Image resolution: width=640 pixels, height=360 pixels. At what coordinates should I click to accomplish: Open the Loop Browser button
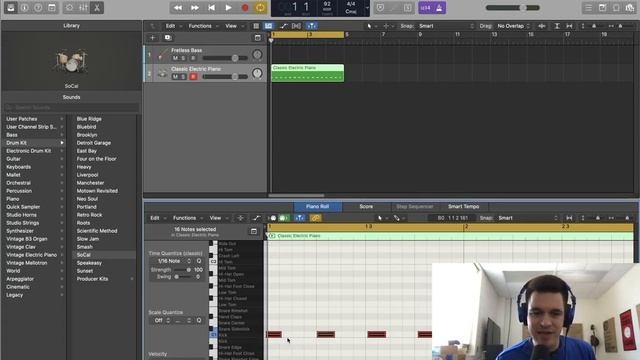(x=616, y=8)
